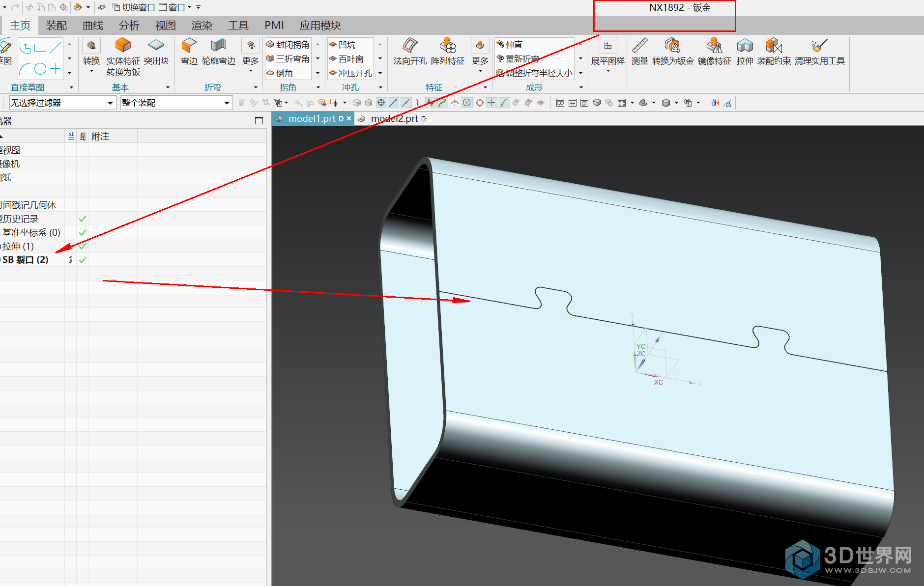The height and width of the screenshot is (586, 924).
Task: Select the Profile sketch tool
Action: coord(26,48)
